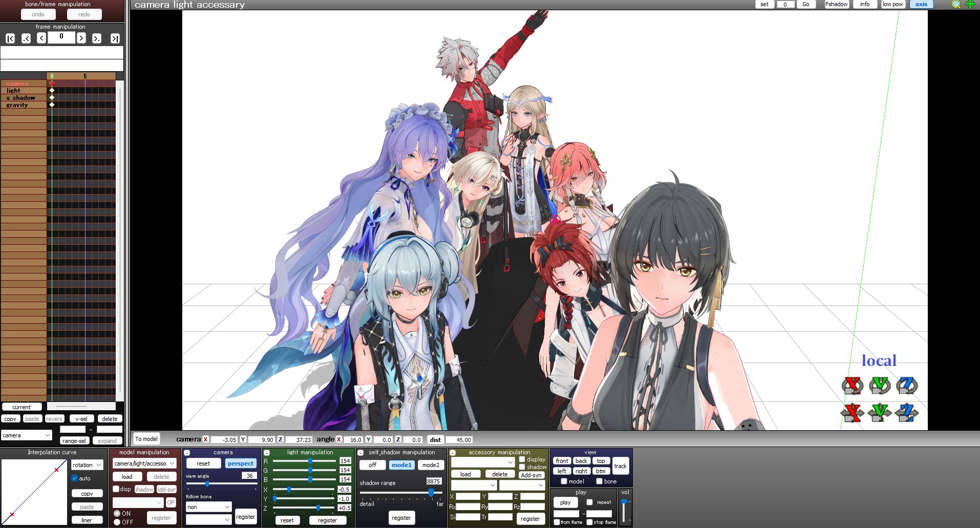Viewport: 980px width, 528px height.
Task: Select the light keyframe diamond at frame 0
Action: [x=52, y=90]
